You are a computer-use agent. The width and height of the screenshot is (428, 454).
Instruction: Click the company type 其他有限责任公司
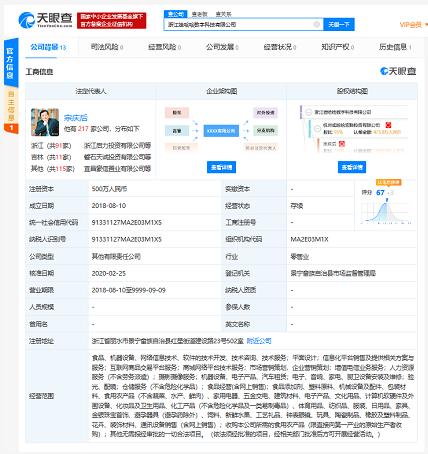coord(116,256)
